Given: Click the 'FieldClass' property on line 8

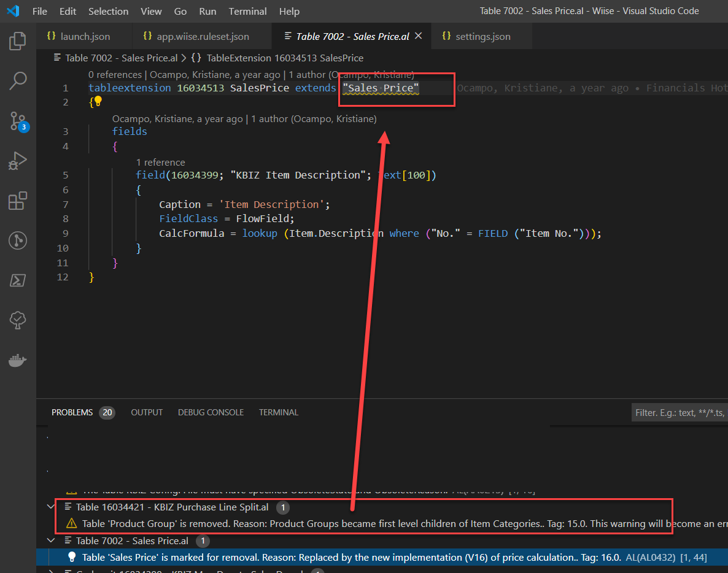Looking at the screenshot, I should click(188, 219).
